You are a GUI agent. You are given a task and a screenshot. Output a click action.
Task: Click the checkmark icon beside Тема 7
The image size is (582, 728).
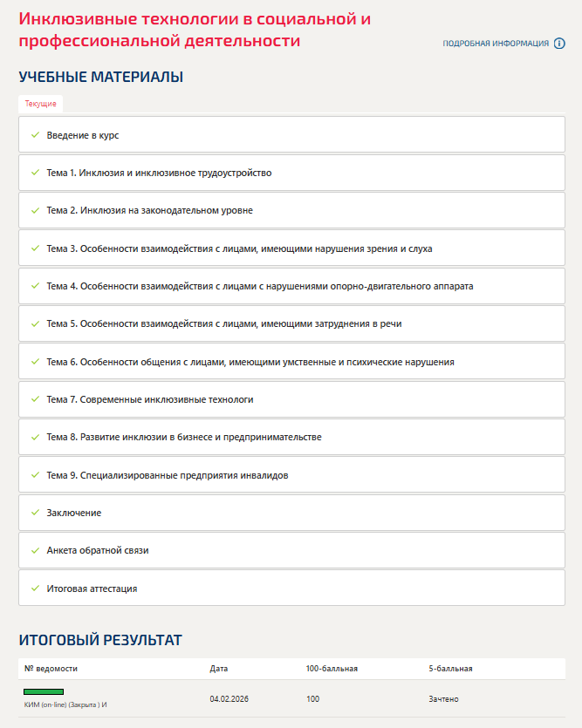(x=35, y=399)
